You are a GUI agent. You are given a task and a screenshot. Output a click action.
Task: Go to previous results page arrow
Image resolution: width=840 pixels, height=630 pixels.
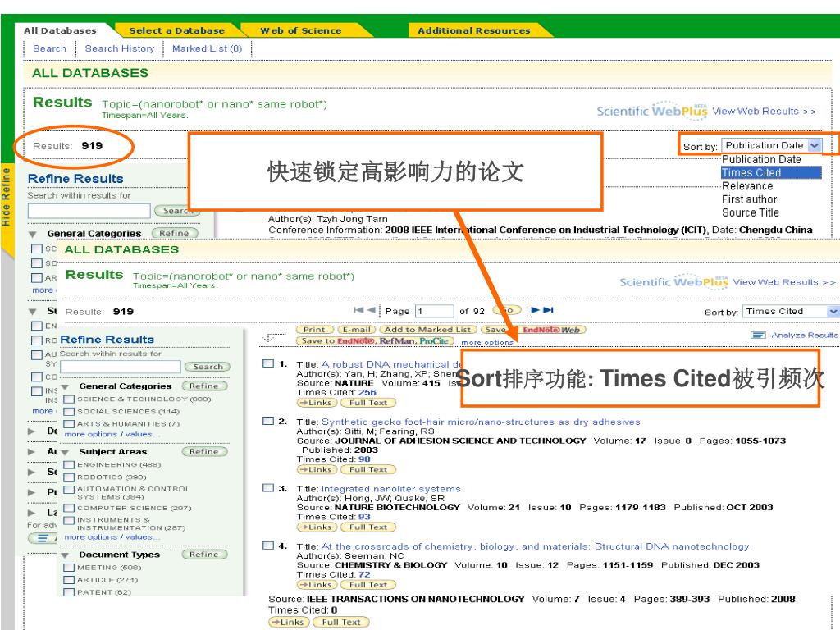(x=372, y=309)
